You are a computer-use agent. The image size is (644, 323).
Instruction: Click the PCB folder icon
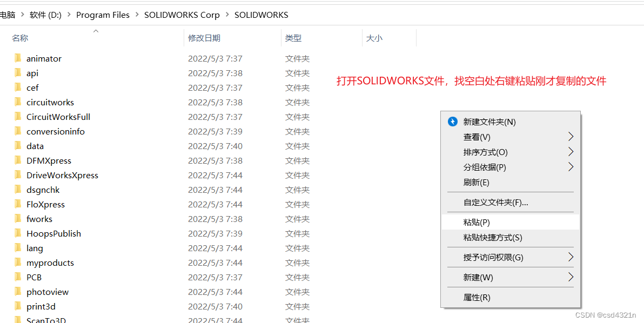point(18,277)
